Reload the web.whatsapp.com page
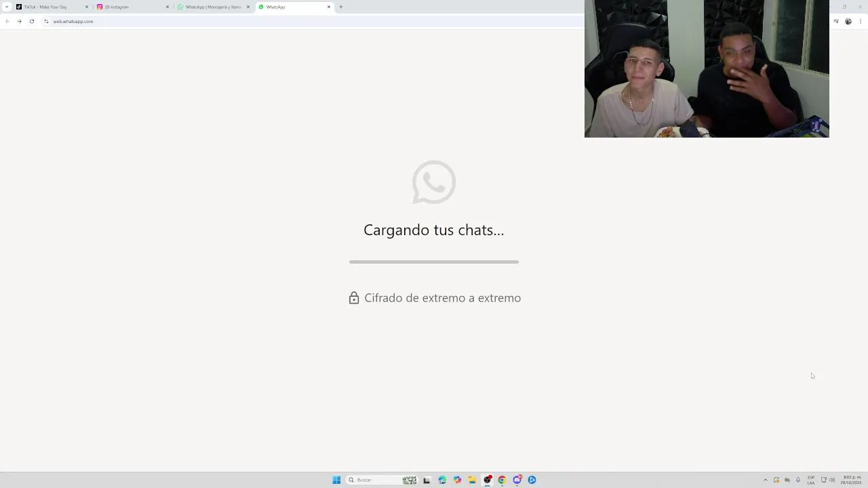 click(x=31, y=21)
